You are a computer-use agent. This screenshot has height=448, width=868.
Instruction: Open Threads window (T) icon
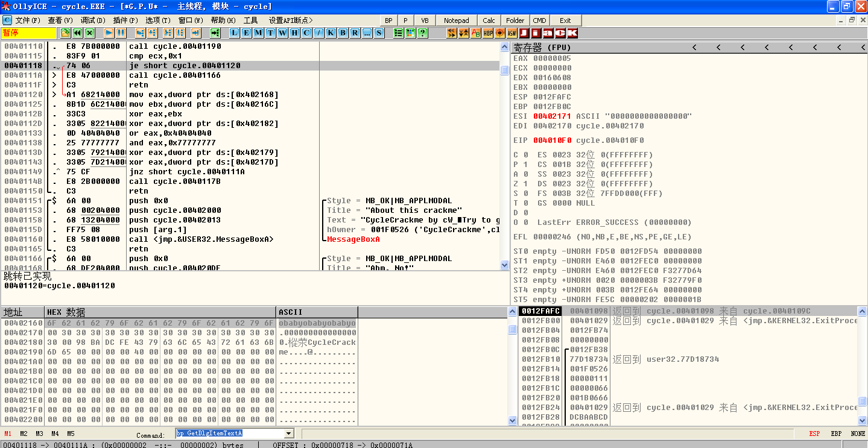(x=270, y=33)
